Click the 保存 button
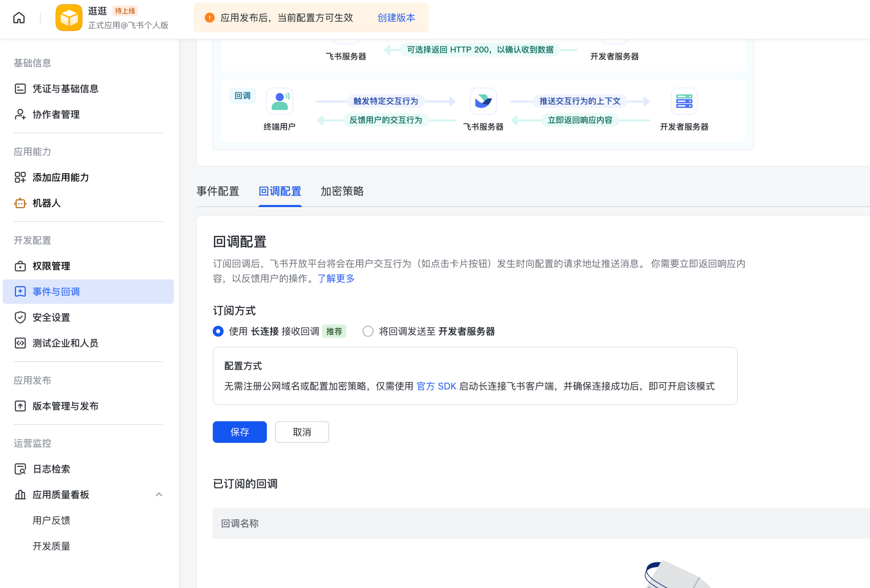Viewport: 870px width, 588px height. click(240, 432)
